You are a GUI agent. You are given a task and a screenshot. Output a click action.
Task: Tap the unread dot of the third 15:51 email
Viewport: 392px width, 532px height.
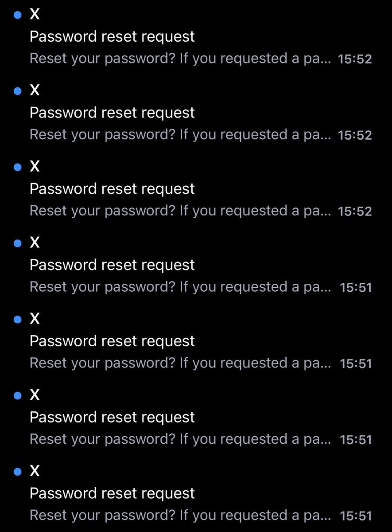pyautogui.click(x=18, y=395)
